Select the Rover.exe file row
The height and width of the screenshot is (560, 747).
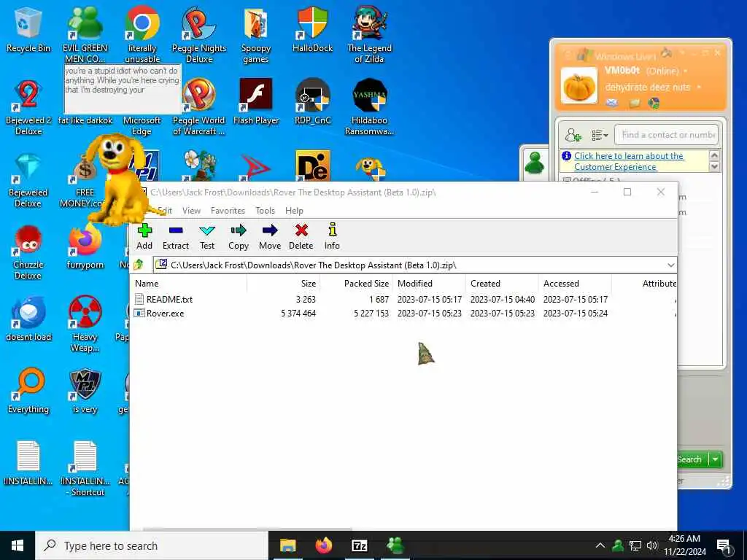404,314
